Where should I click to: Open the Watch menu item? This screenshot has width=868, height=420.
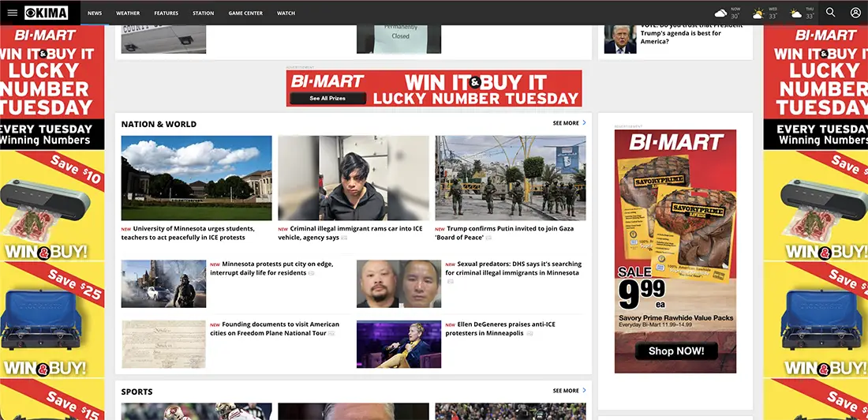286,13
